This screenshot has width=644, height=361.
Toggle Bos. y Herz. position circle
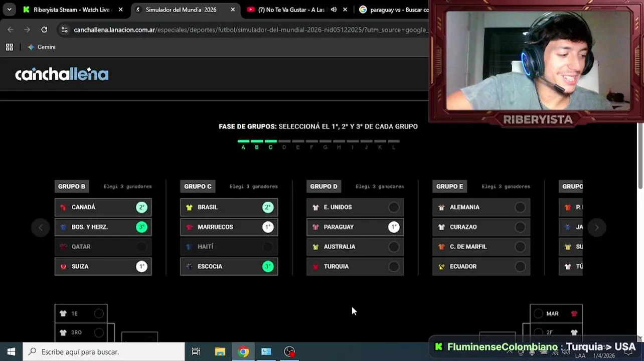tap(141, 227)
